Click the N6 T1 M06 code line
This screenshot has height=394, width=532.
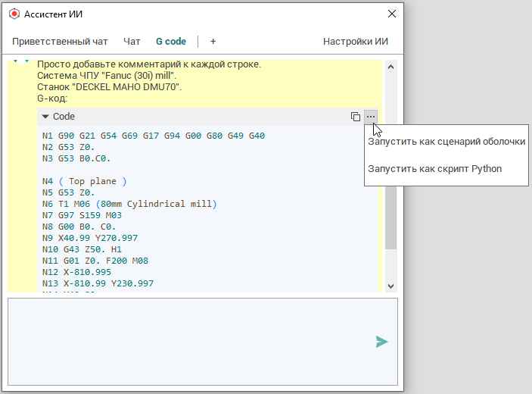[x=129, y=204]
